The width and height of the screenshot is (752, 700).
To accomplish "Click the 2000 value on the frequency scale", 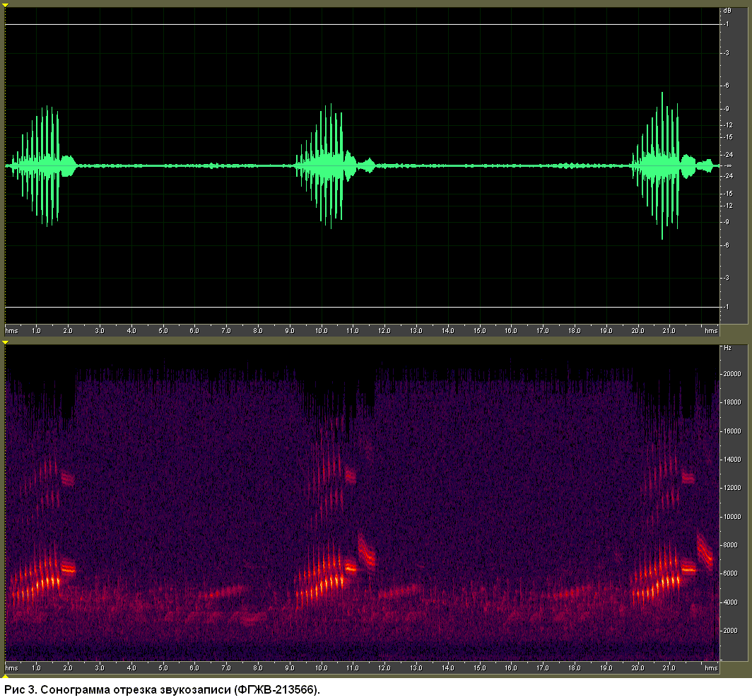I will (x=730, y=631).
